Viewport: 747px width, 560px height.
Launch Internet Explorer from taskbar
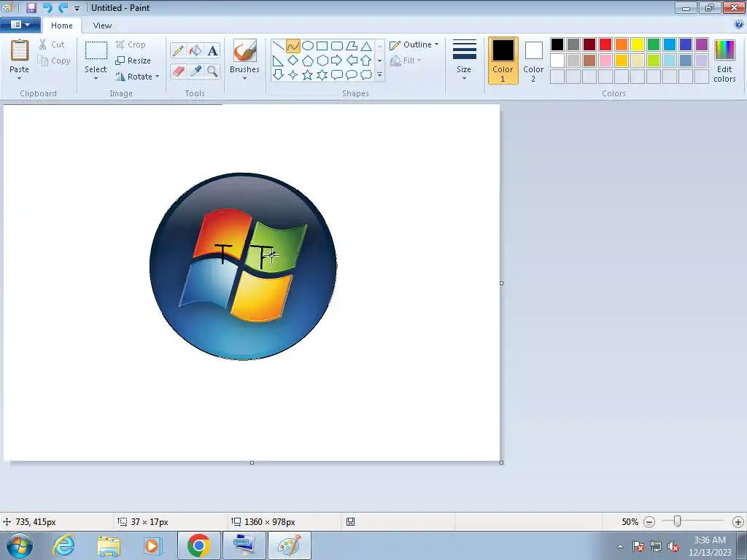[x=64, y=545]
